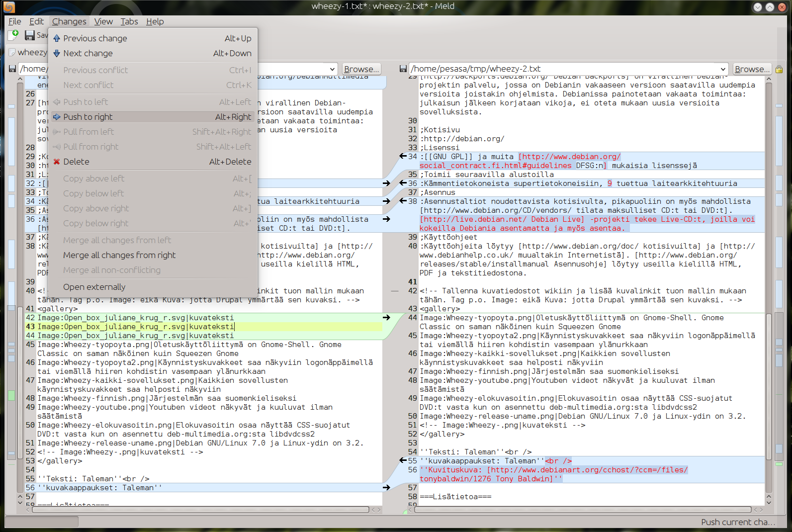
Task: Open the View menu
Action: (x=103, y=21)
